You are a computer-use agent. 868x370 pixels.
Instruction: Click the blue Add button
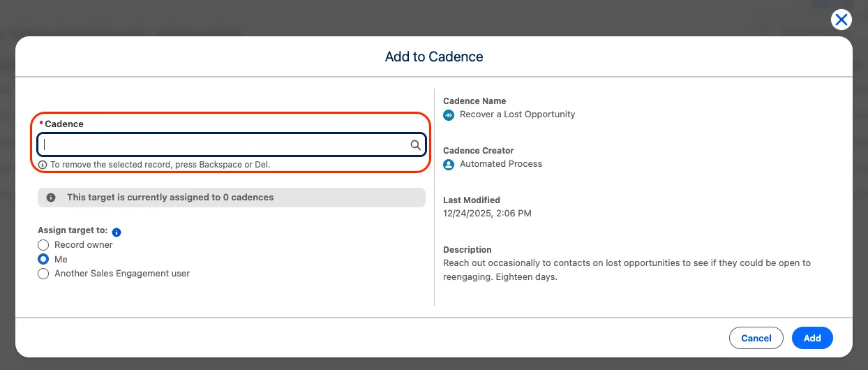(812, 338)
